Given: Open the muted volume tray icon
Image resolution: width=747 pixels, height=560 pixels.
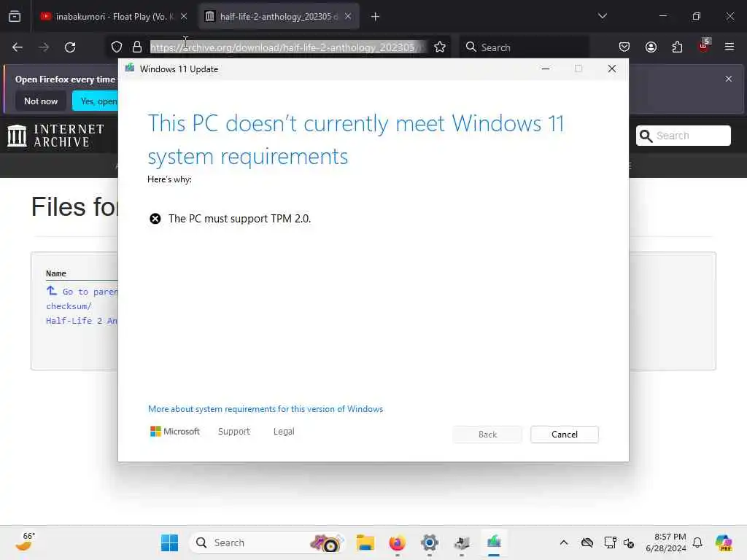Looking at the screenshot, I should click(629, 543).
